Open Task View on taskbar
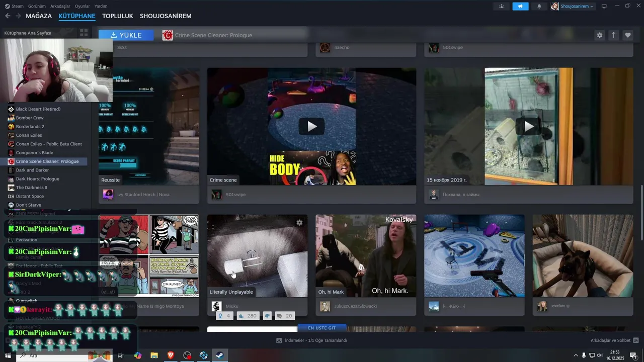 [121, 355]
